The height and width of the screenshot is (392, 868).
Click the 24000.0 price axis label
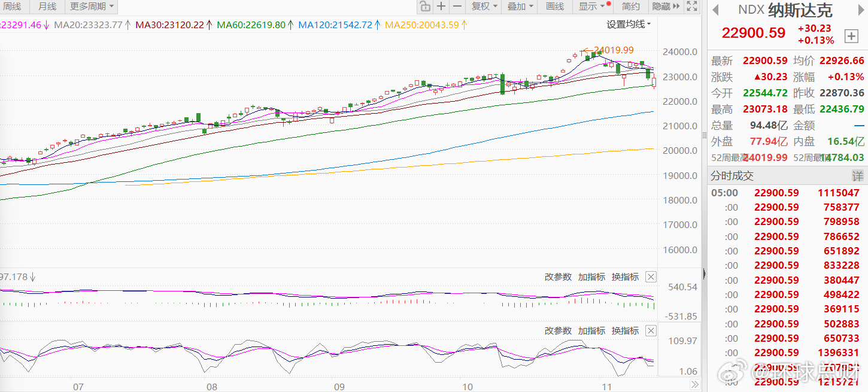coord(681,51)
